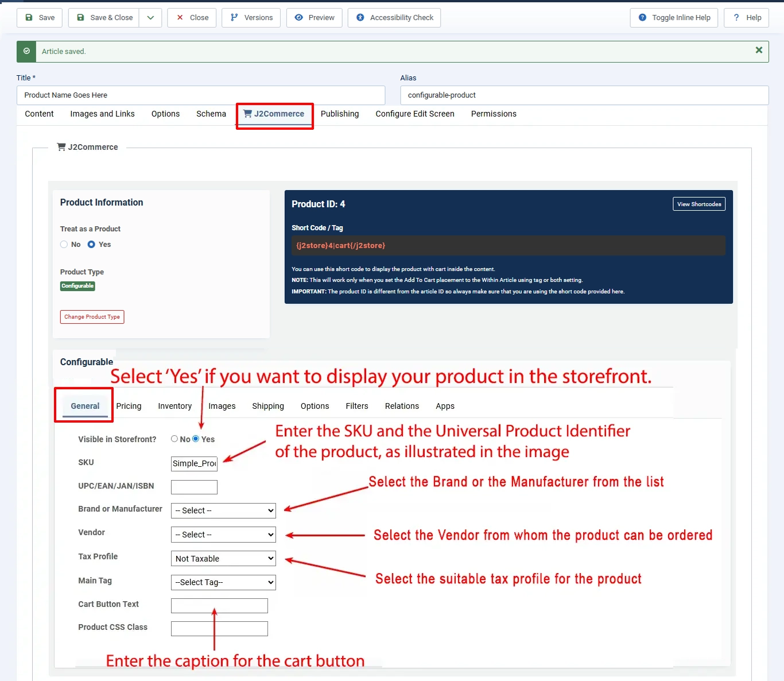Open Brand or Manufacturer dropdown
The width and height of the screenshot is (784, 681).
[223, 511]
